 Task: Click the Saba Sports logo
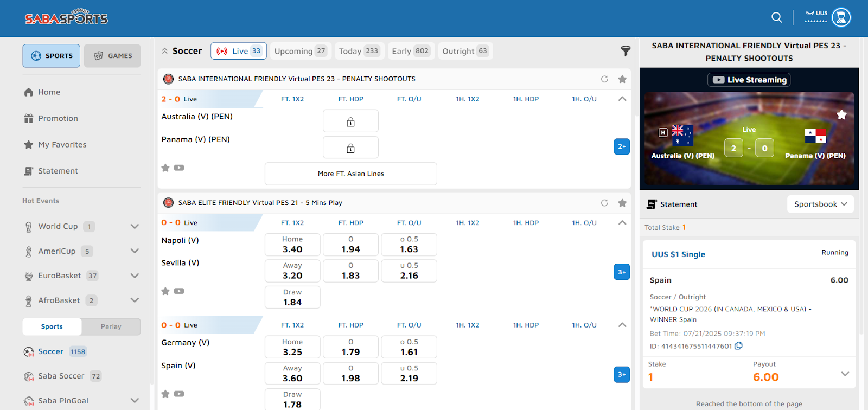[x=66, y=17]
